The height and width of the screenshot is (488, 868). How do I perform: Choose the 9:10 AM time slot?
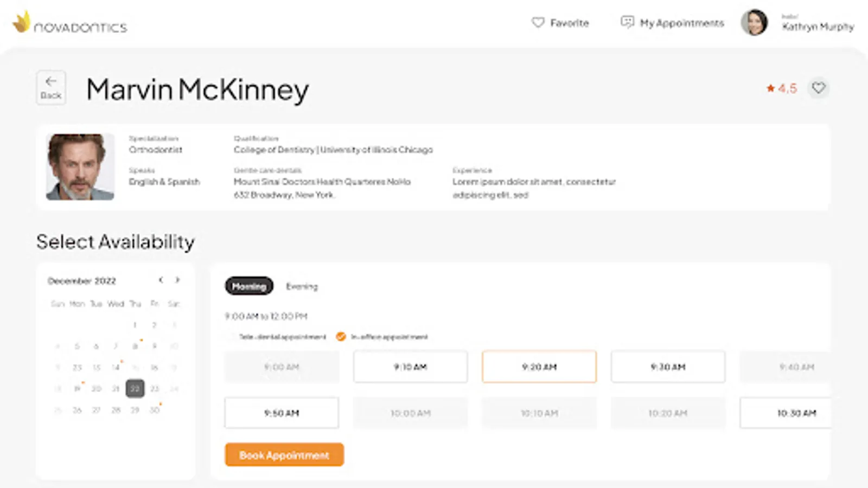click(x=410, y=367)
